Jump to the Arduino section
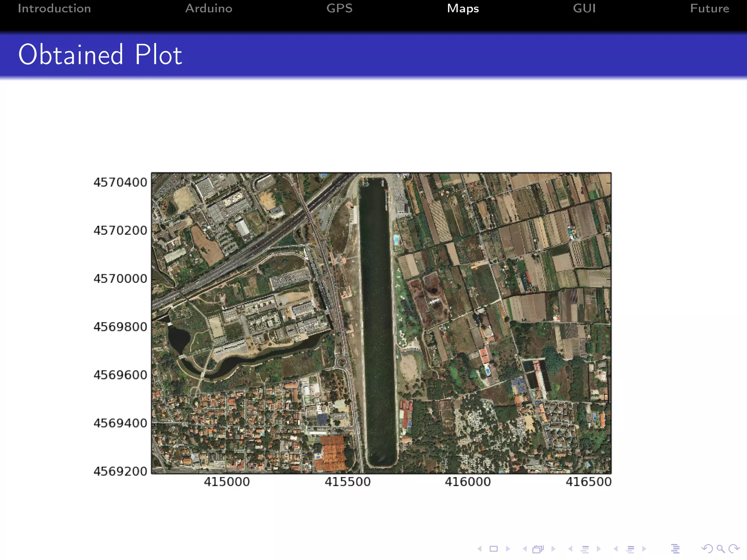Viewport: 747px width, 560px height. pyautogui.click(x=209, y=8)
